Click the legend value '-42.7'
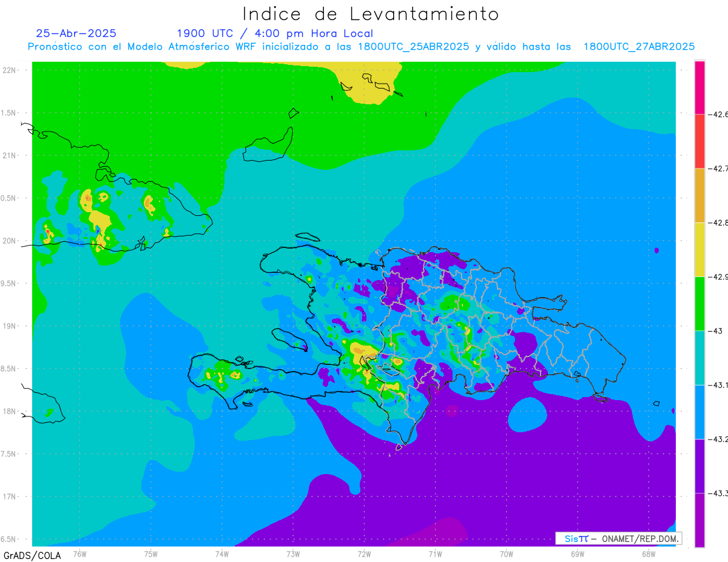 point(718,169)
